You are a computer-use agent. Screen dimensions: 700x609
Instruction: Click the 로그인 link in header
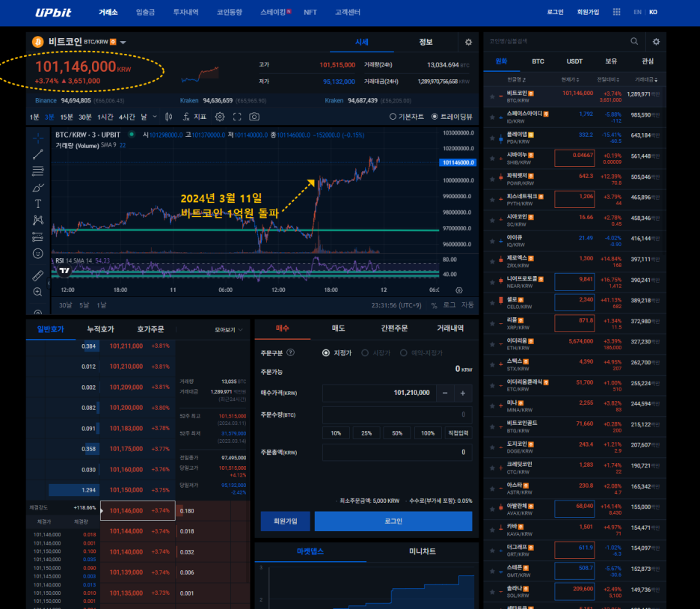pyautogui.click(x=556, y=13)
